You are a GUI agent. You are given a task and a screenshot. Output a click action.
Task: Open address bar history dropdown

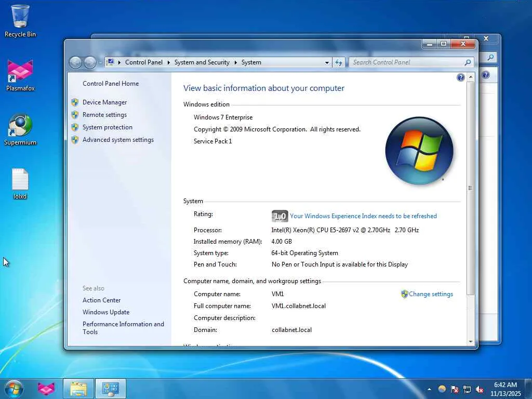point(327,63)
